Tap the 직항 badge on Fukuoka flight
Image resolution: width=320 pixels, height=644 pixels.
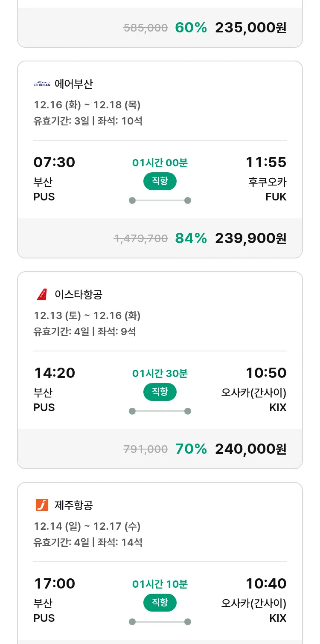coord(160,181)
